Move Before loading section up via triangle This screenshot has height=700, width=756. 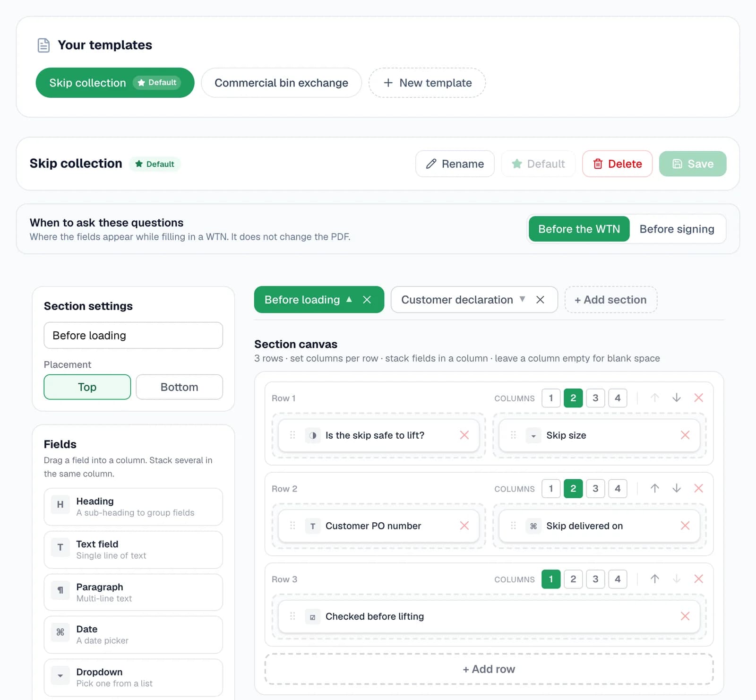(349, 299)
